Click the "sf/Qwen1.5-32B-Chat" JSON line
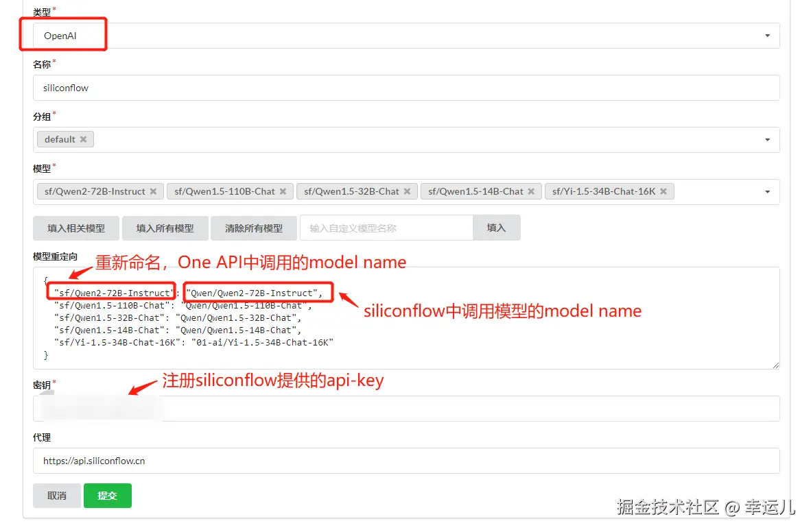Screen dimensions: 811x532 pos(178,318)
